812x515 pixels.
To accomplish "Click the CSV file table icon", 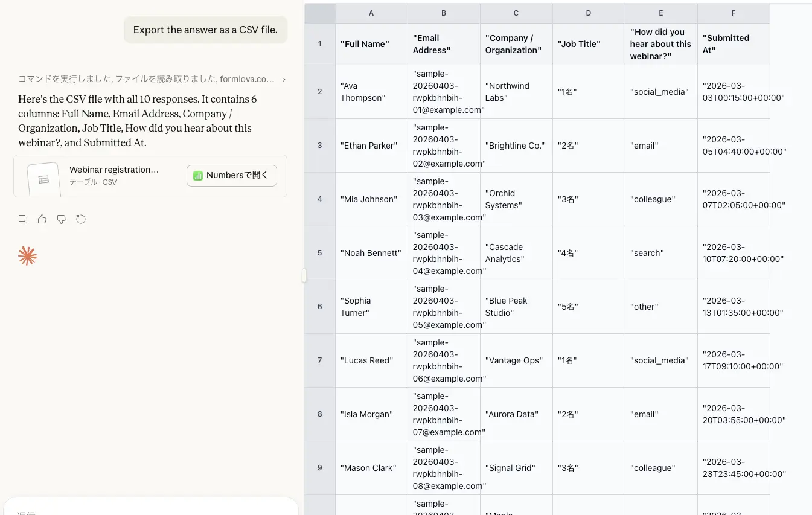I will [43, 179].
